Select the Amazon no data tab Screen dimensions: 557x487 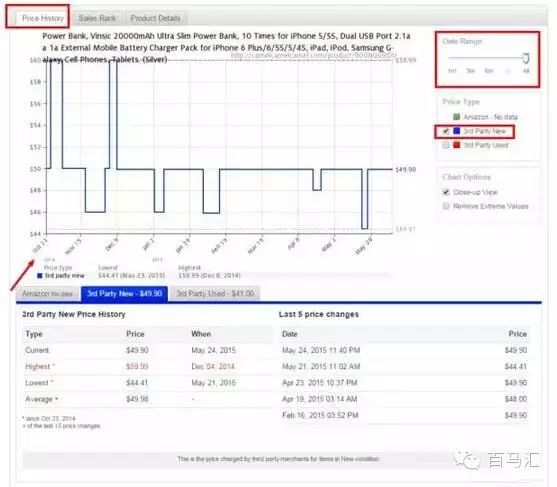pyautogui.click(x=47, y=294)
